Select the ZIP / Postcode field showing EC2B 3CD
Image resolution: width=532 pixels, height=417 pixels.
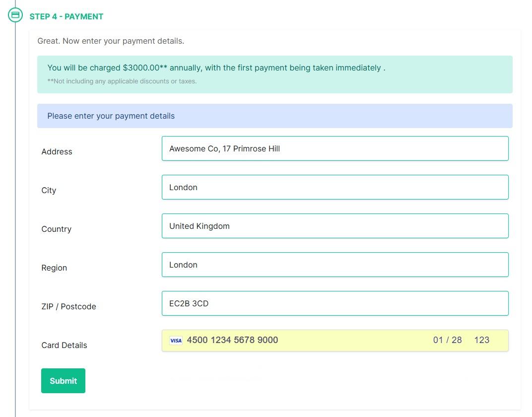335,303
